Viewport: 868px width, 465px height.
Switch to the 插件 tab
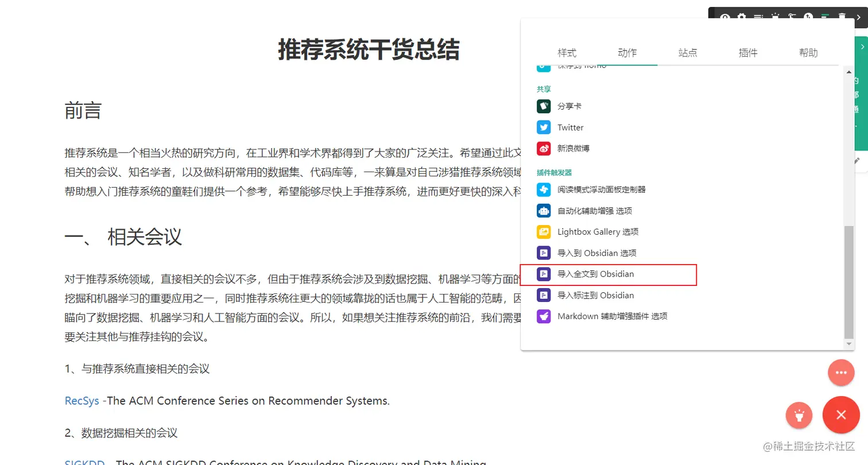(748, 52)
